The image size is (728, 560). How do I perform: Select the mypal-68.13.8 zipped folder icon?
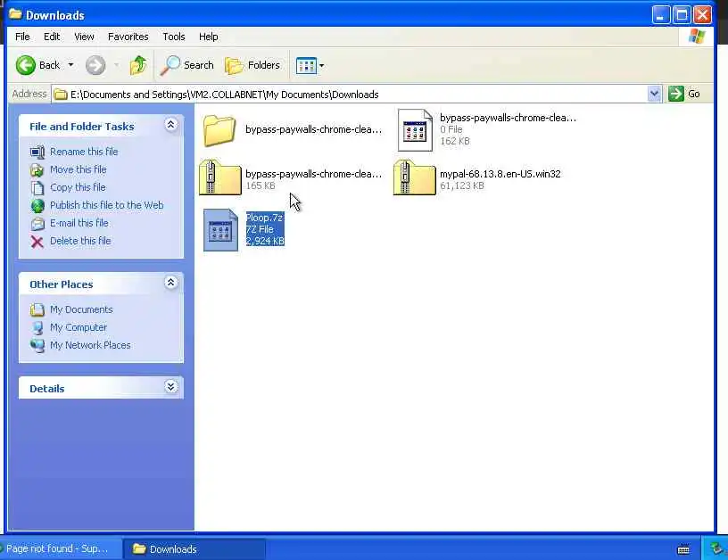[x=414, y=177]
